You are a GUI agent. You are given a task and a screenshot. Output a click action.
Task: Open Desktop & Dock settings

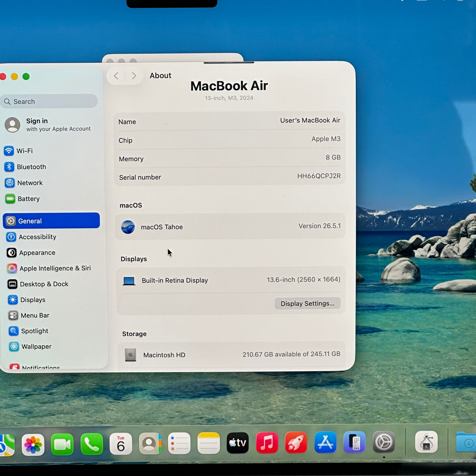click(38, 284)
